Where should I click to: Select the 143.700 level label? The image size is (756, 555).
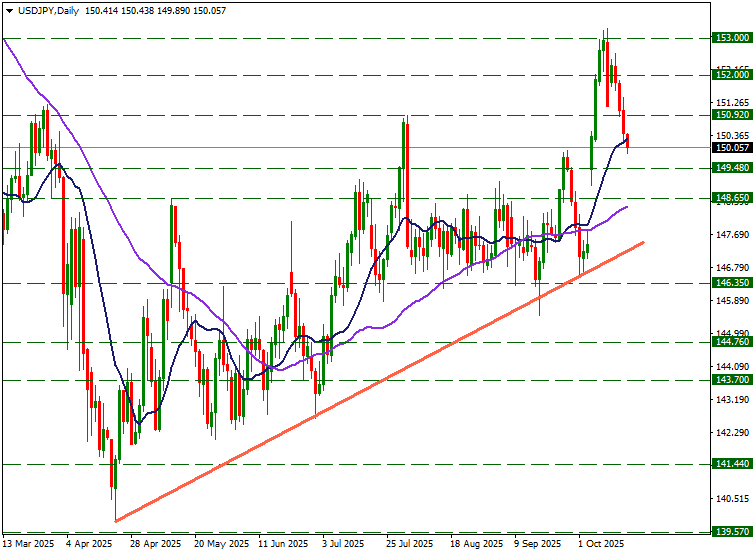click(732, 381)
